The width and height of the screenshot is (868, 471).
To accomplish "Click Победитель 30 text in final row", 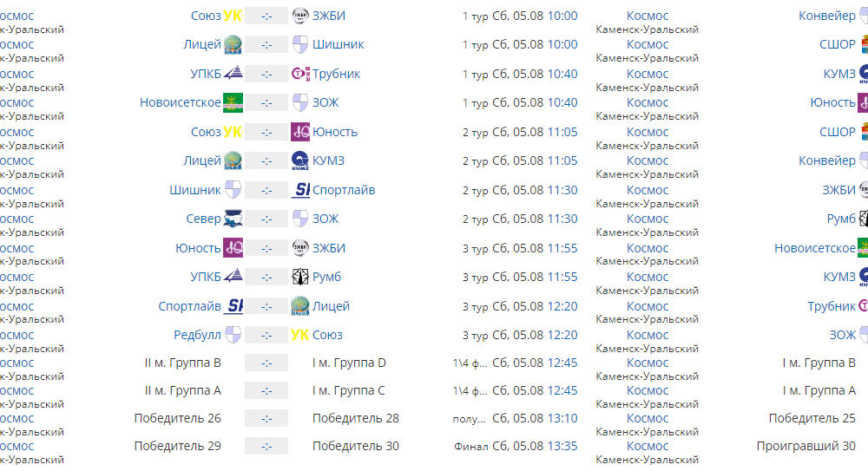I will tap(355, 446).
